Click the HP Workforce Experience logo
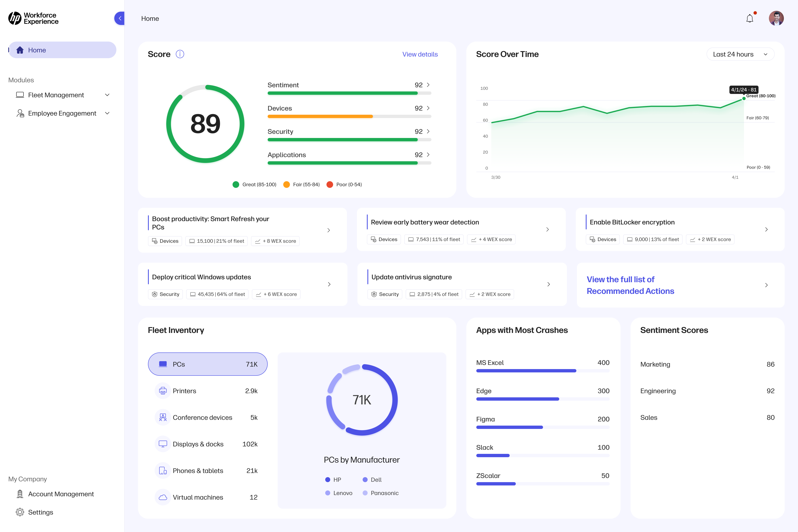This screenshot has width=798, height=532. tap(33, 18)
